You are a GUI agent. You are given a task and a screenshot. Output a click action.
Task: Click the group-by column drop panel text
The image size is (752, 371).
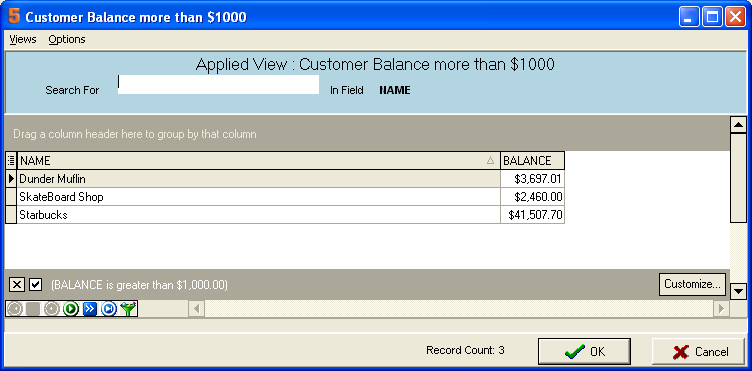point(135,134)
